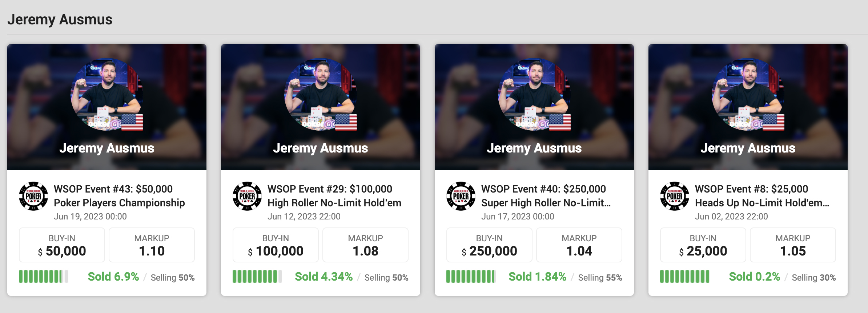Open WSOP Event #40 Super High Roller listing
The image size is (868, 313).
coord(546,196)
